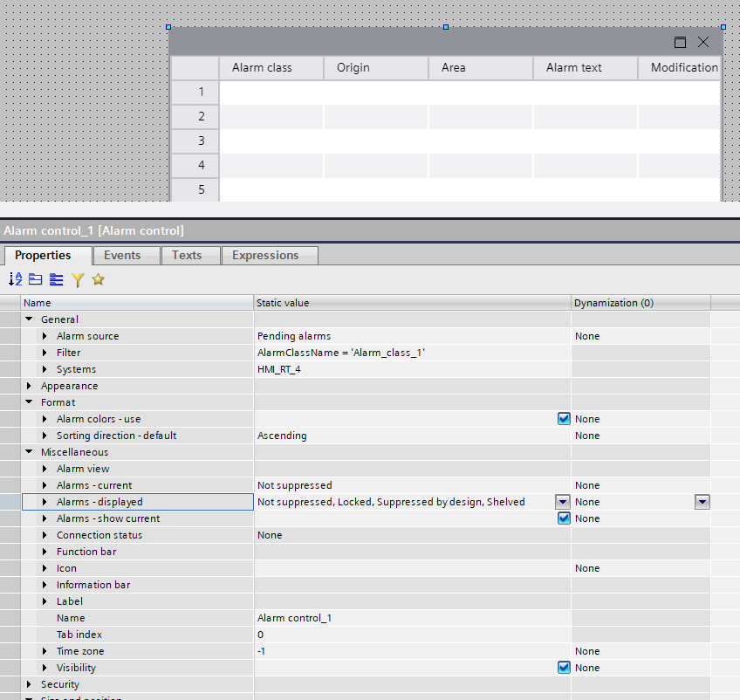Screen dimensions: 740x700
Task: Open the Expressions tab
Action: coord(265,255)
